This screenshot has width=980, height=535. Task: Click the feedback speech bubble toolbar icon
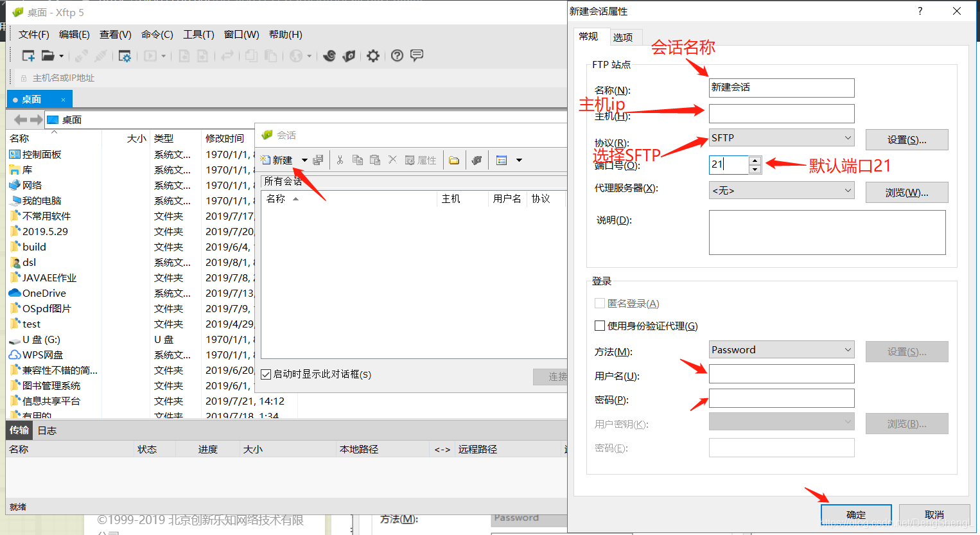[x=417, y=56]
